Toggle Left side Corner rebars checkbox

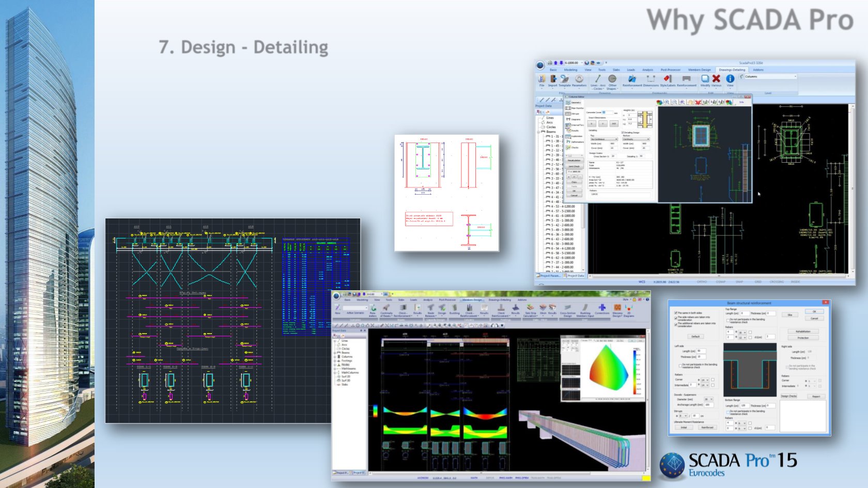[x=713, y=380]
